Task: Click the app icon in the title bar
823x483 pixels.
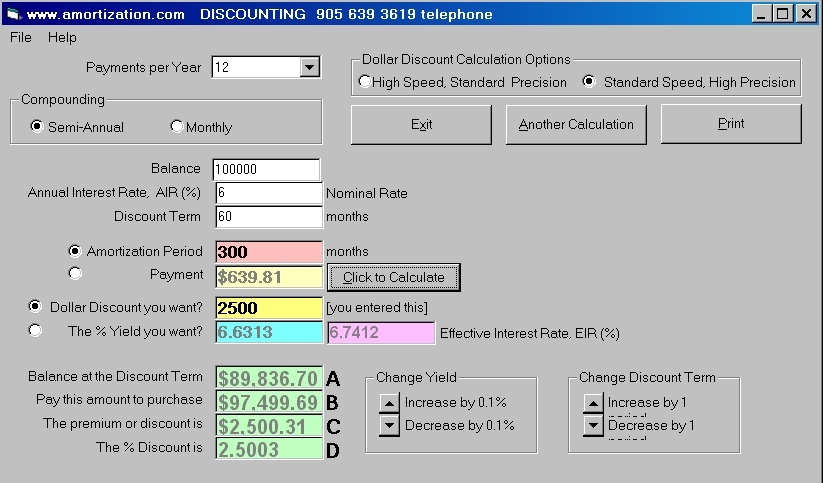Action: coord(12,14)
